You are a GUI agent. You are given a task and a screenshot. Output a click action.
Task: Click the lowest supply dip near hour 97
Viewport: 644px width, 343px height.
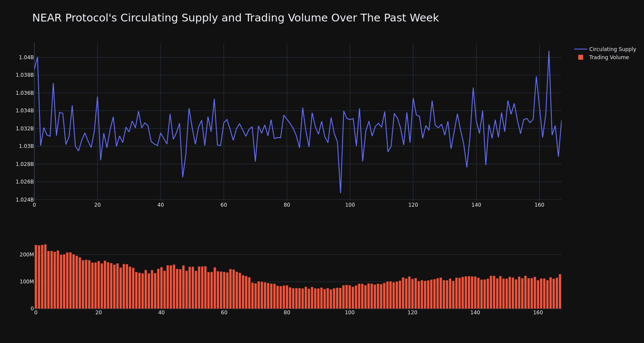pos(340,193)
